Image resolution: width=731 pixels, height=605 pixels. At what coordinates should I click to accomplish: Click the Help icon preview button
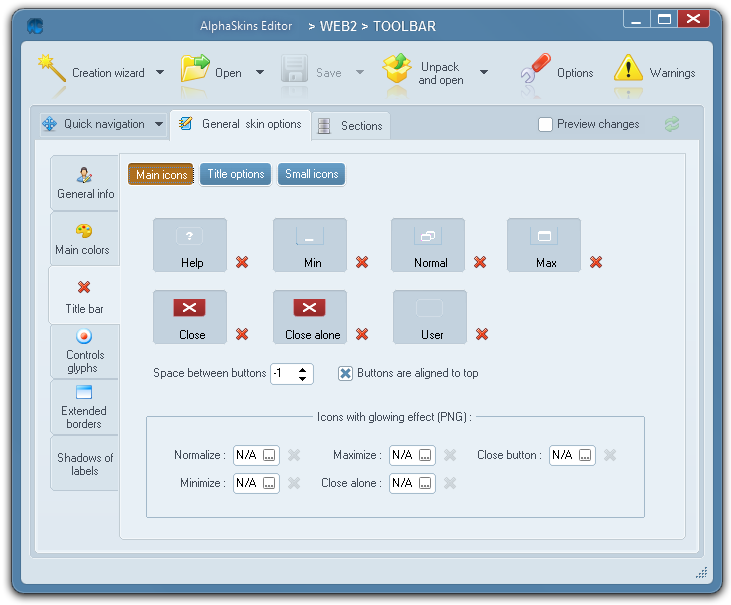click(190, 245)
